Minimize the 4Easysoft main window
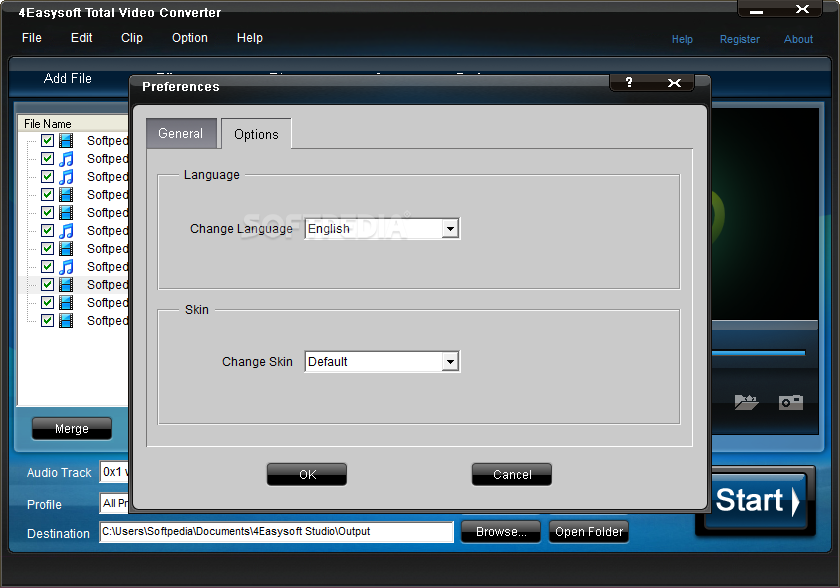Viewport: 840px width, 588px height. (756, 10)
